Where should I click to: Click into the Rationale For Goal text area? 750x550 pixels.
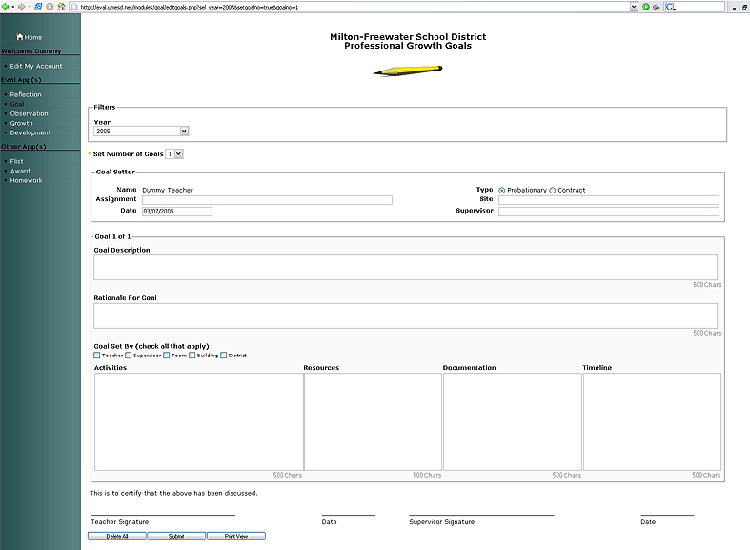(x=405, y=316)
